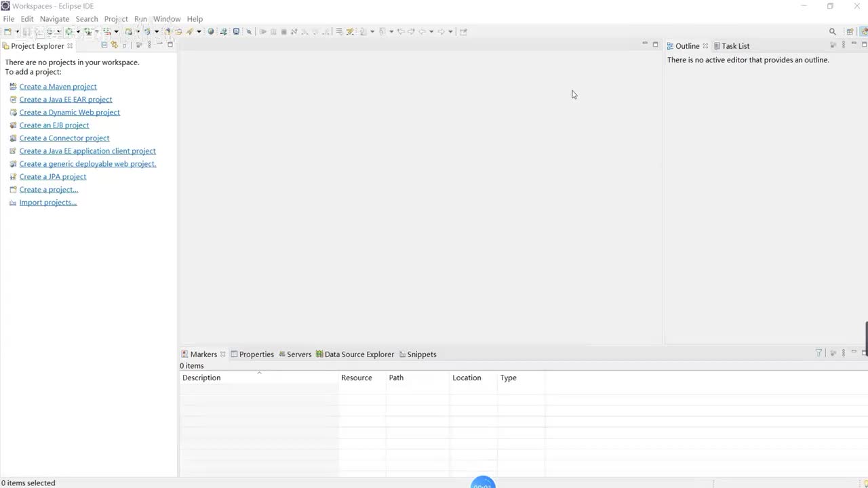Viewport: 868px width, 488px height.
Task: Click the Import projects icon beside its link
Action: tap(13, 203)
